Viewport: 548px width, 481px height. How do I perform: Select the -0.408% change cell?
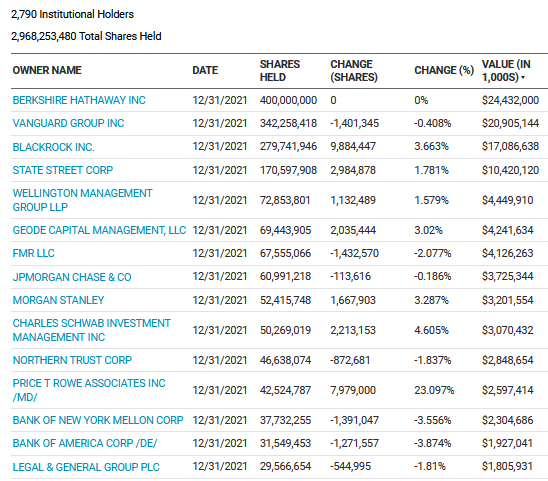coord(432,123)
